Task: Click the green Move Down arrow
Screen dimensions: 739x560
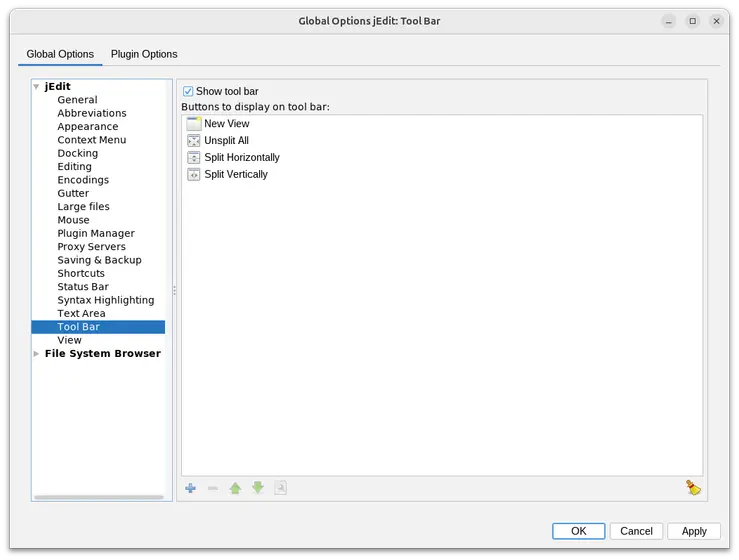Action: click(x=258, y=488)
